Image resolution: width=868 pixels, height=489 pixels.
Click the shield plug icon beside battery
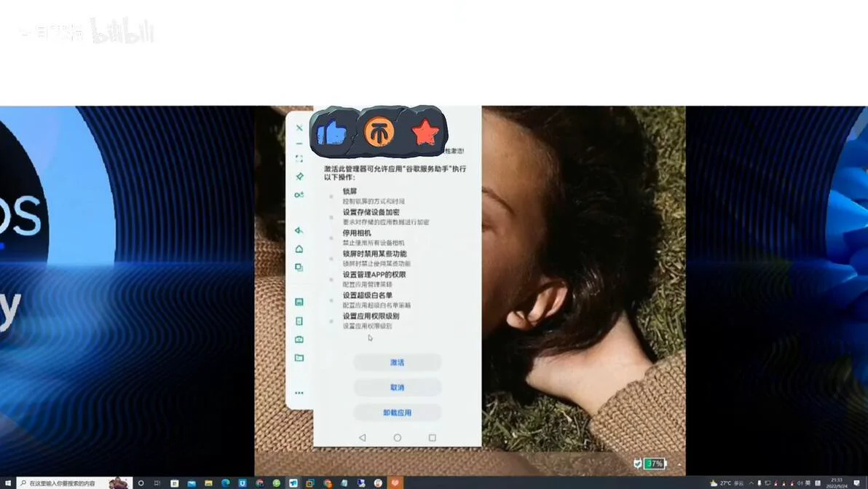[637, 464]
